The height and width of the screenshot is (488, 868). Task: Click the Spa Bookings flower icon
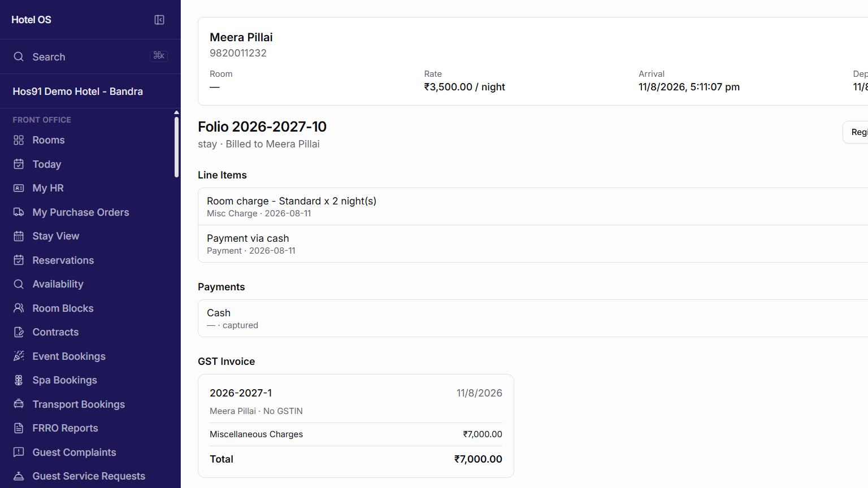click(19, 380)
